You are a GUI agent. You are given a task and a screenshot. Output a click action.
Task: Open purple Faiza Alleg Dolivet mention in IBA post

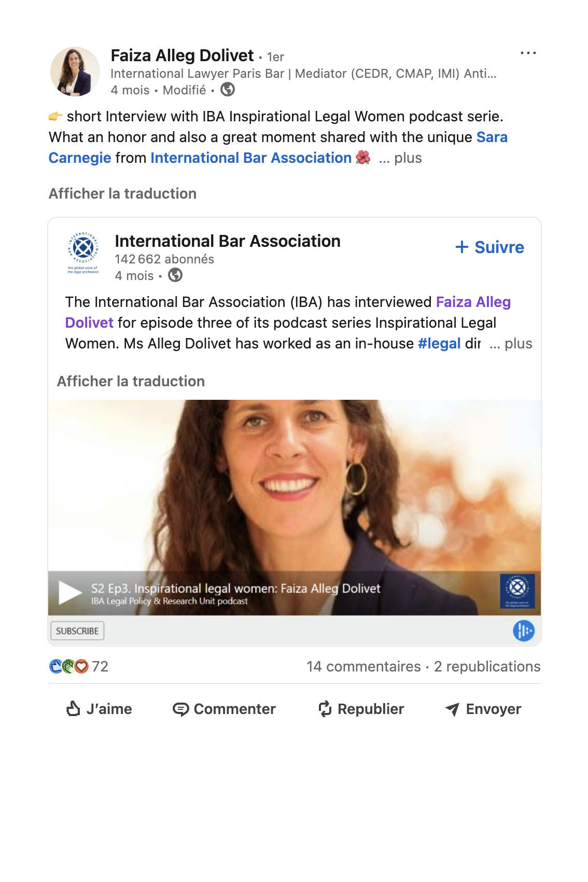point(288,312)
